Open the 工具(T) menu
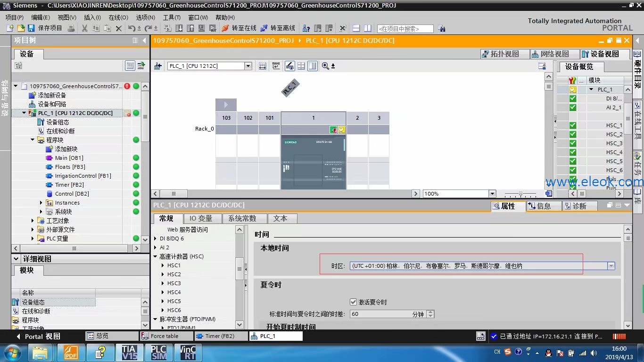 coord(172,17)
